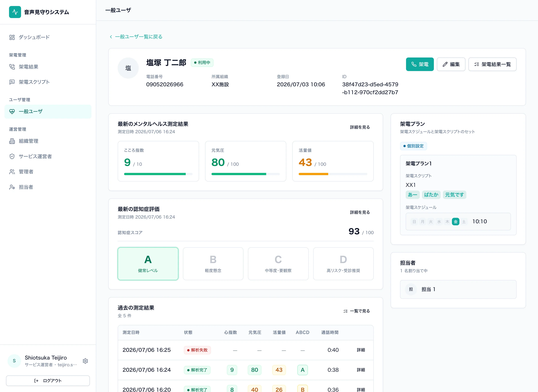Open 組織管理 in the sidebar
The width and height of the screenshot is (538, 392).
click(x=48, y=141)
